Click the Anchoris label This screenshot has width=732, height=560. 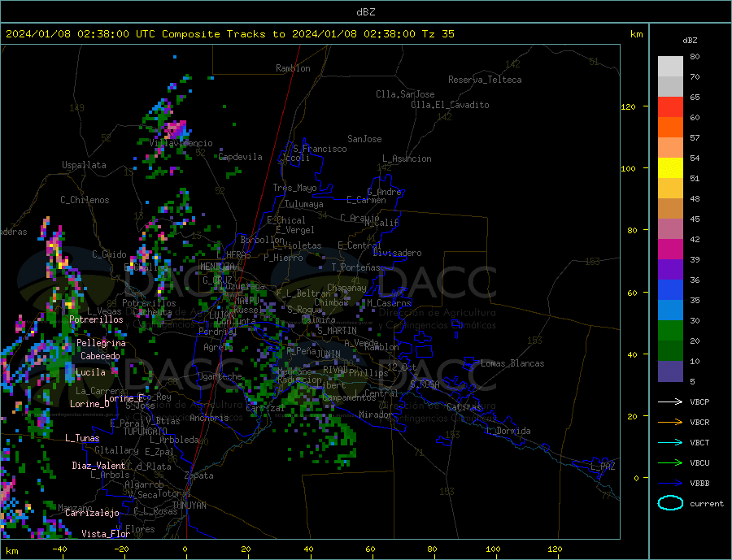(x=209, y=418)
